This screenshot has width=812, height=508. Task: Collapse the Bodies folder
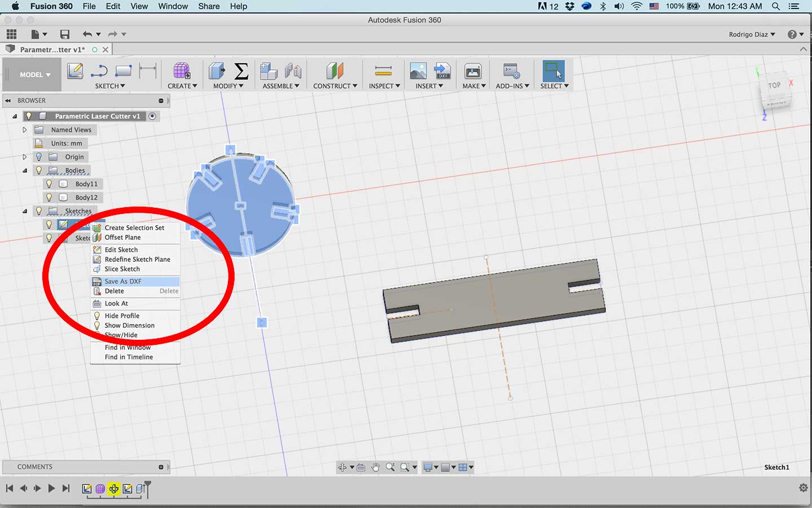click(25, 170)
